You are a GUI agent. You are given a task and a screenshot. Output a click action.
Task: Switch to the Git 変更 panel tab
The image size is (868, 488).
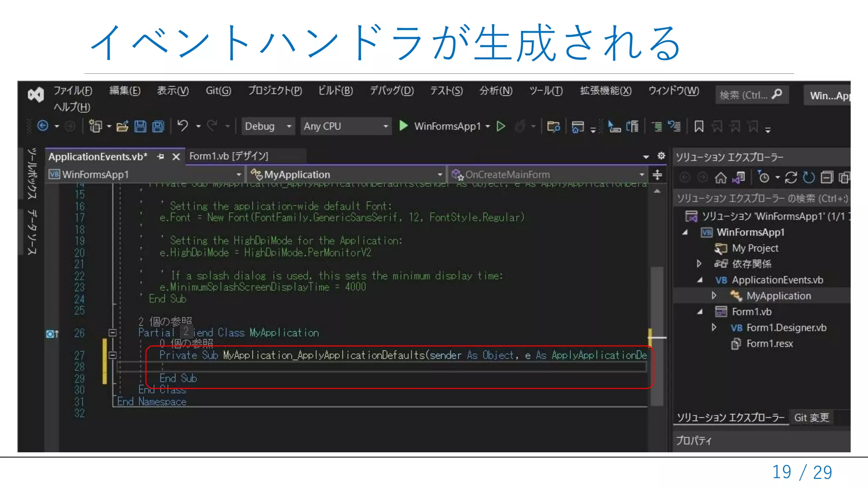coord(811,418)
